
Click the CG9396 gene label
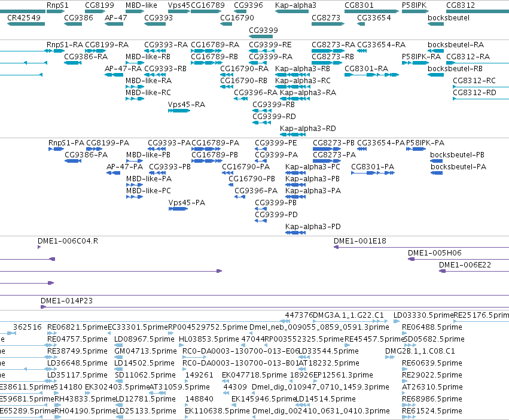tap(248, 5)
